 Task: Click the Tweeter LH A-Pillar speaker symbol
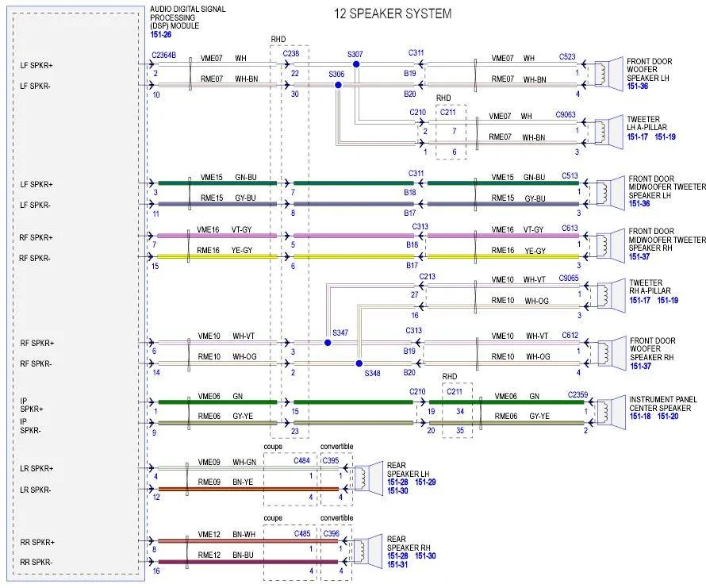[608, 132]
